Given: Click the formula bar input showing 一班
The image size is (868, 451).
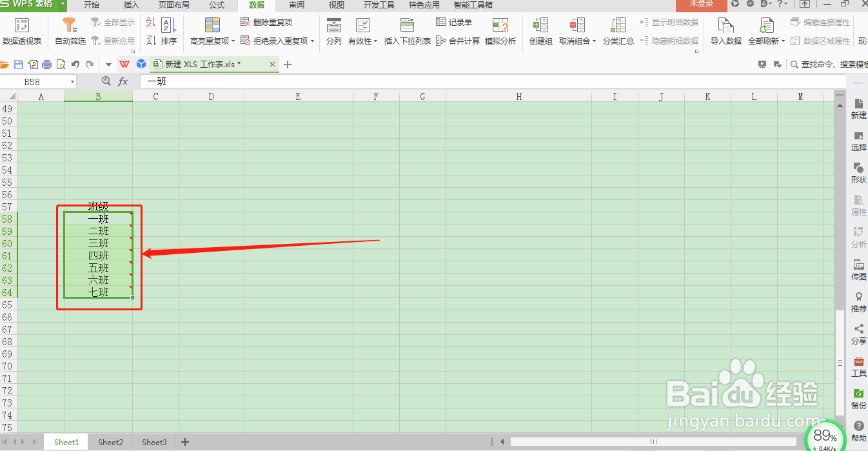Looking at the screenshot, I should pyautogui.click(x=493, y=82).
